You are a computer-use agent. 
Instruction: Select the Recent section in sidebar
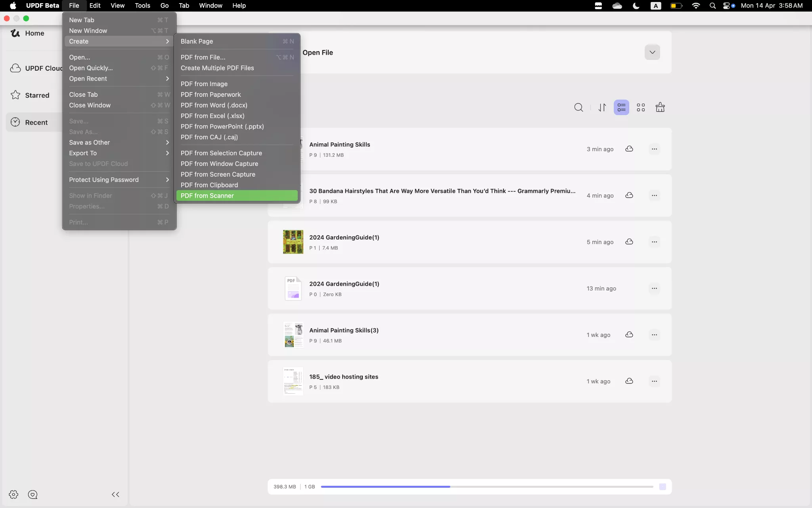pyautogui.click(x=33, y=122)
